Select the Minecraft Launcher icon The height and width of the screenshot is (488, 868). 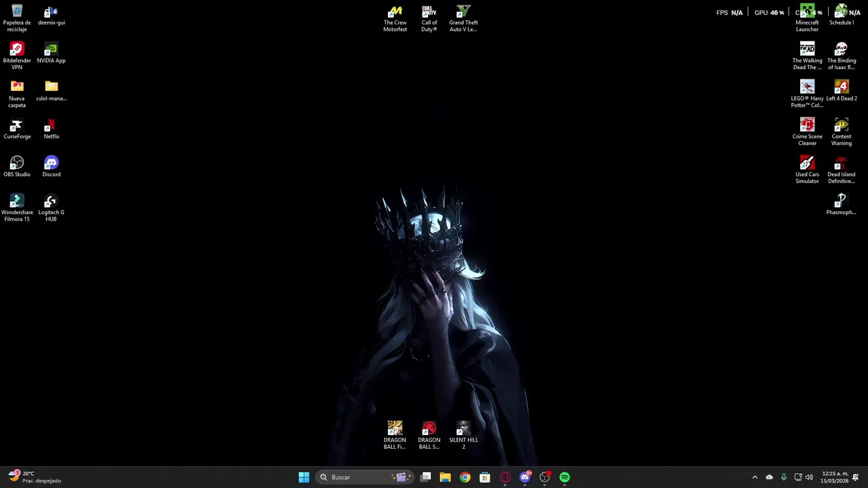(x=807, y=18)
